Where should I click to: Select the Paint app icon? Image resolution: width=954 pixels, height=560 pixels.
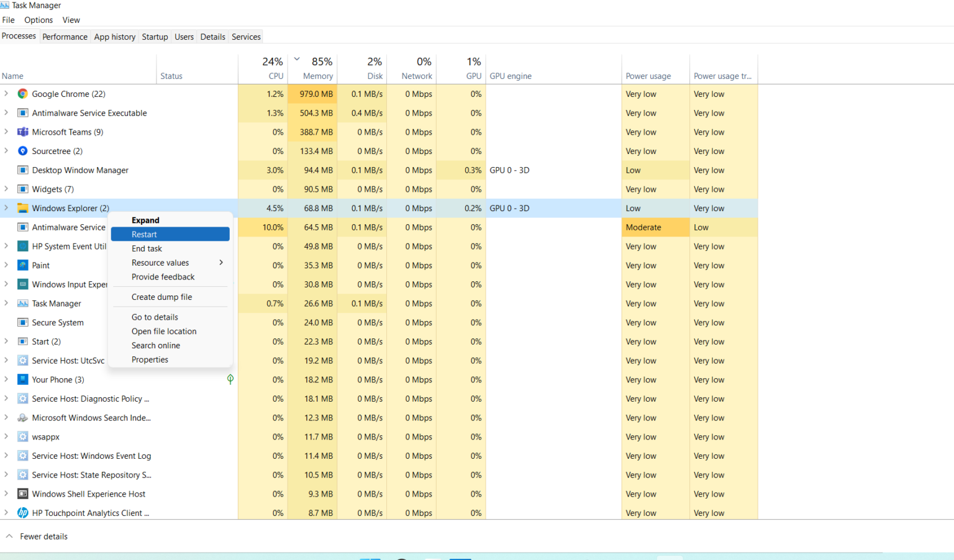(22, 265)
